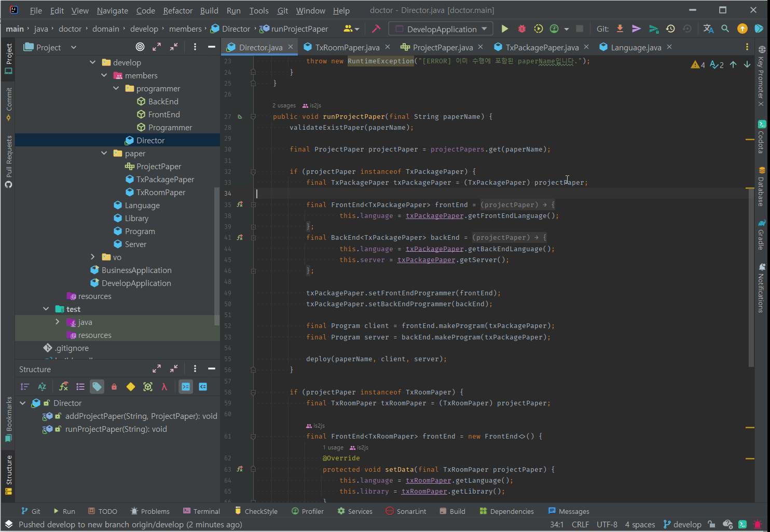Viewport: 770px width, 532px height.
Task: Switch to ProjectPaper.java tab
Action: 443,47
